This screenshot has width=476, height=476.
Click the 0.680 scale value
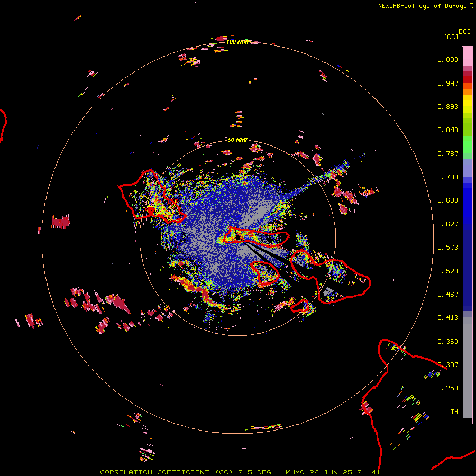pyautogui.click(x=448, y=200)
